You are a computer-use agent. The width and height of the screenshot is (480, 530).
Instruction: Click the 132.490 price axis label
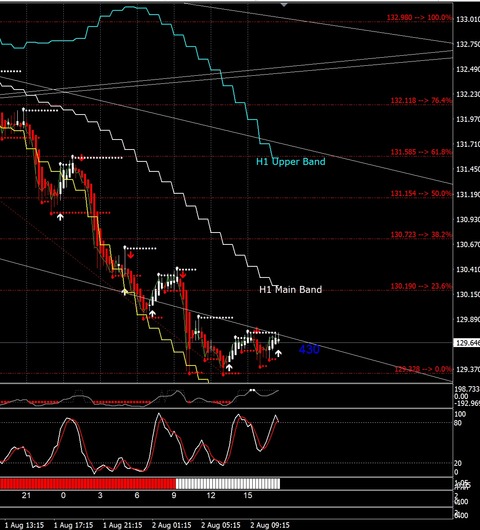click(x=468, y=69)
